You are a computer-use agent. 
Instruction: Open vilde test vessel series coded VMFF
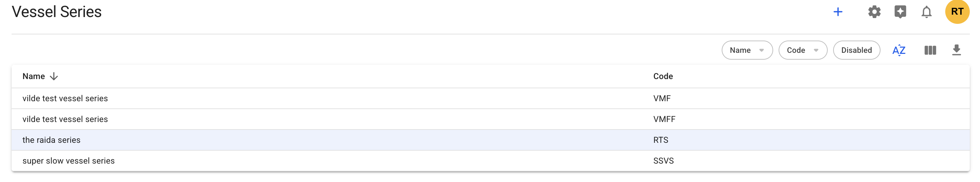coord(65,120)
